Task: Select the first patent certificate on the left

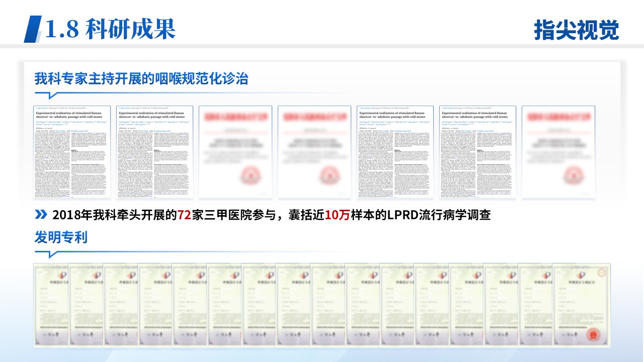Action: (51, 306)
